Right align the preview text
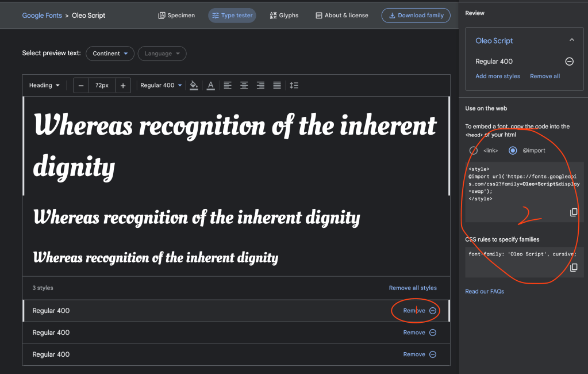 [x=260, y=85]
